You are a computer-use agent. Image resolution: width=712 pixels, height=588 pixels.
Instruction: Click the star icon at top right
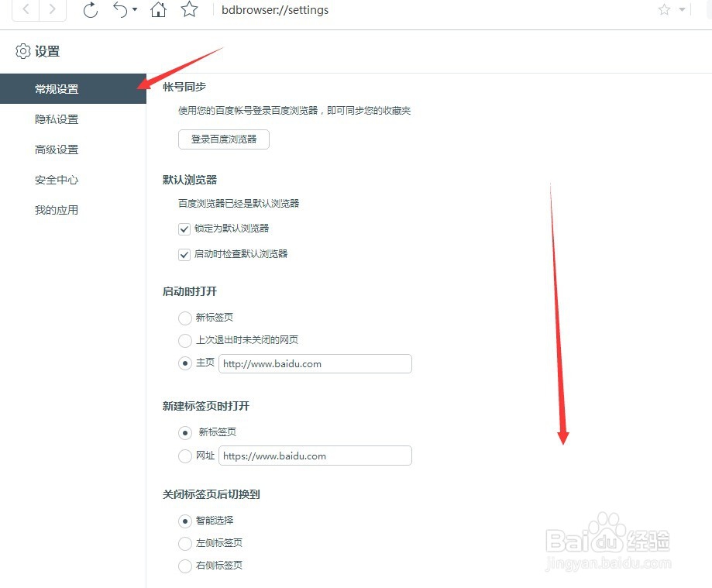[x=662, y=9]
